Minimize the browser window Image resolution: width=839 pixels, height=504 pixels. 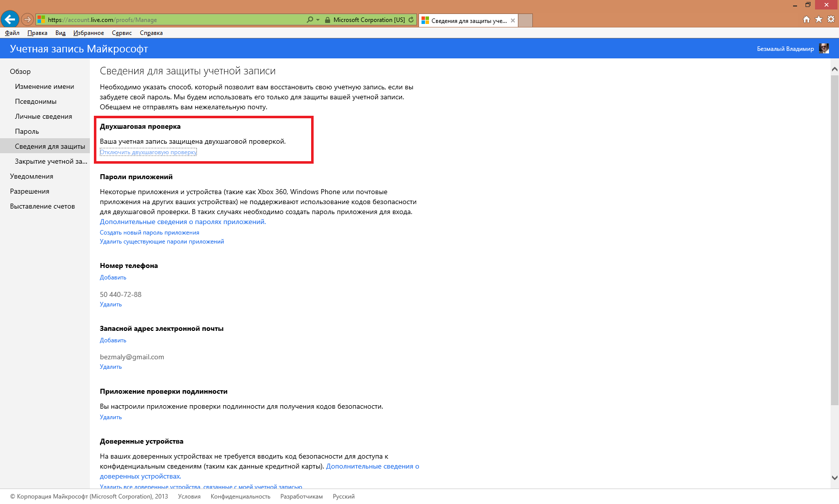795,5
